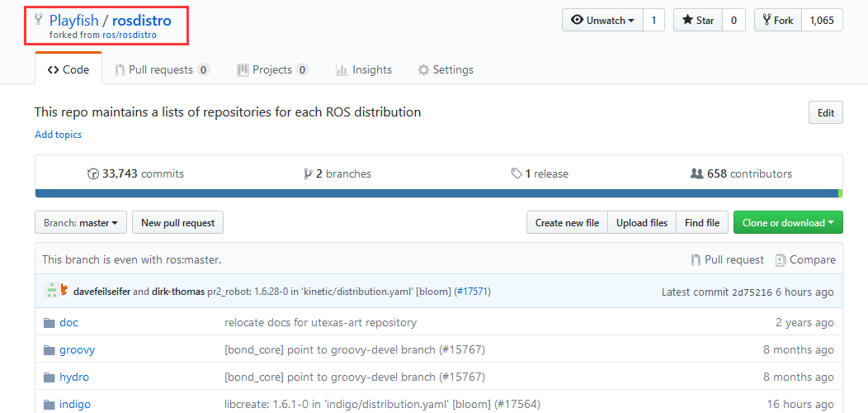This screenshot has height=413, width=868.
Task: Click the folder icon beside doc
Action: point(50,323)
